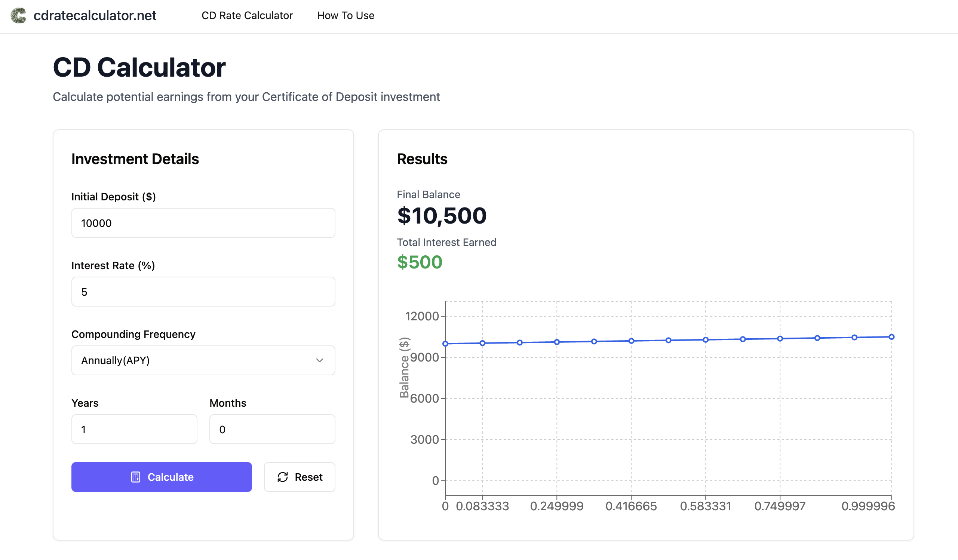Click the cdratecalculator.net logo icon
Image resolution: width=958 pixels, height=560 pixels.
click(18, 16)
